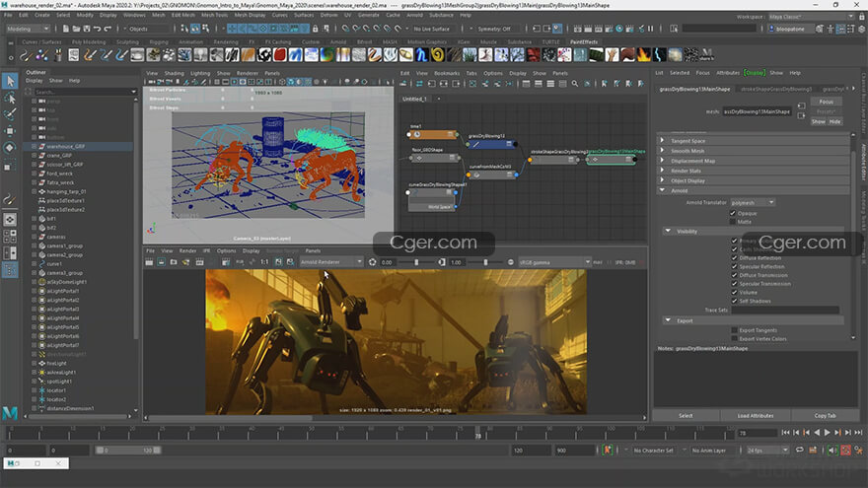Create a new scene from status line
The image size is (868, 488).
pyautogui.click(x=65, y=29)
